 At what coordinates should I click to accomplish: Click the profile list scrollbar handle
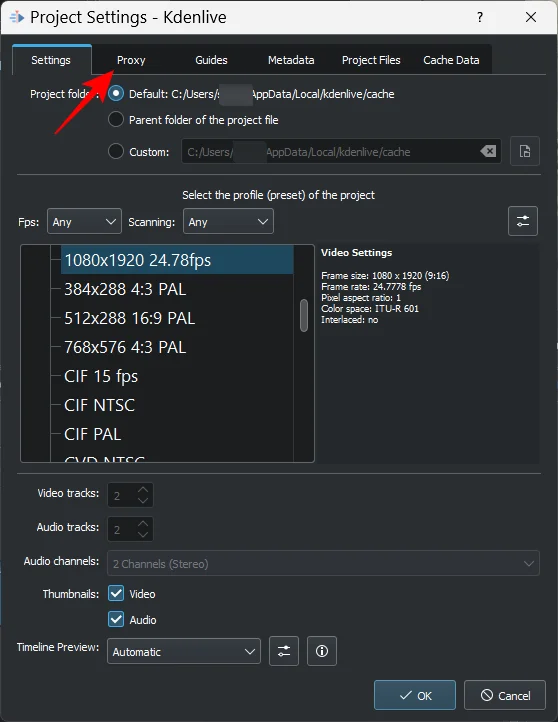click(x=304, y=315)
